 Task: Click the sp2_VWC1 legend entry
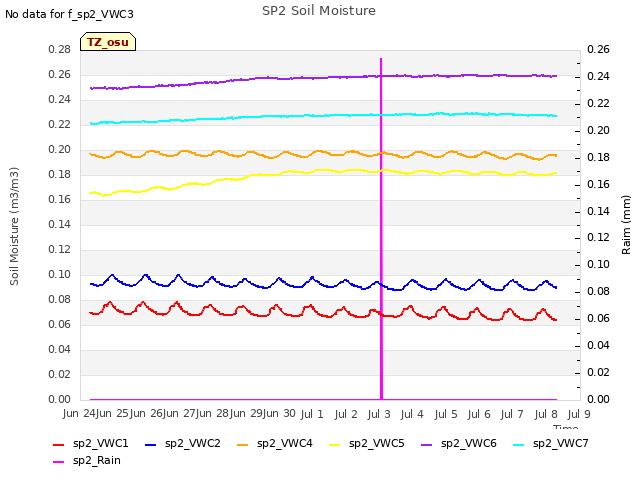pos(91,443)
